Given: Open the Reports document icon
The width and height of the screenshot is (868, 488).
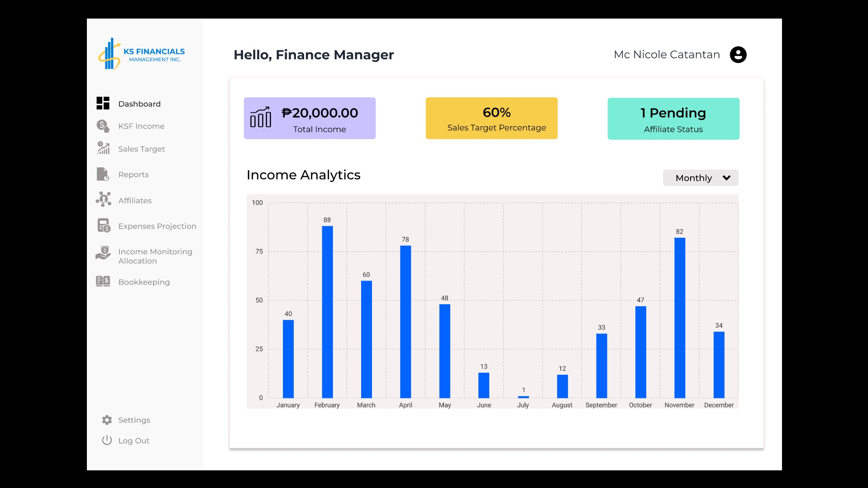Looking at the screenshot, I should click(103, 174).
